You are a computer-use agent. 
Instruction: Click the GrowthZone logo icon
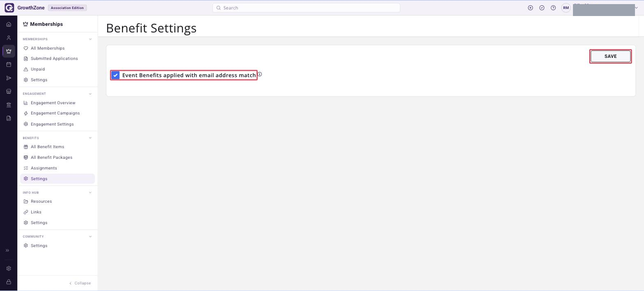click(9, 8)
